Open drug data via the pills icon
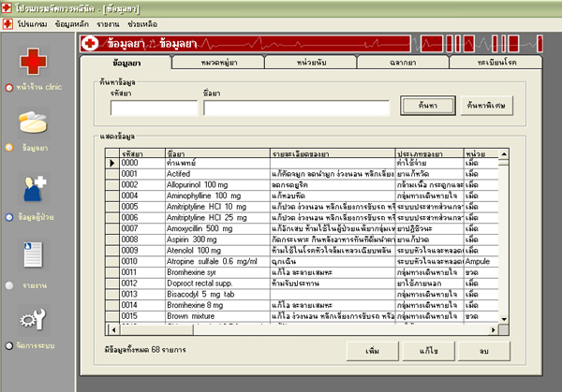The image size is (562, 392). point(35,123)
